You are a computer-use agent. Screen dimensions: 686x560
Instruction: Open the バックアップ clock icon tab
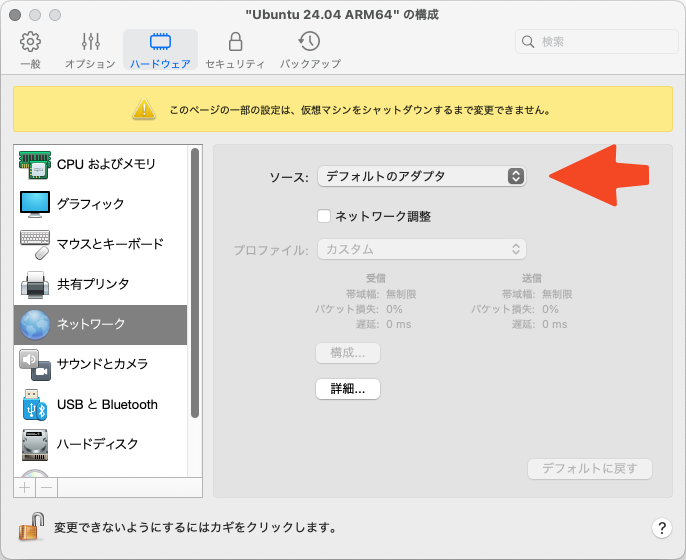point(310,50)
